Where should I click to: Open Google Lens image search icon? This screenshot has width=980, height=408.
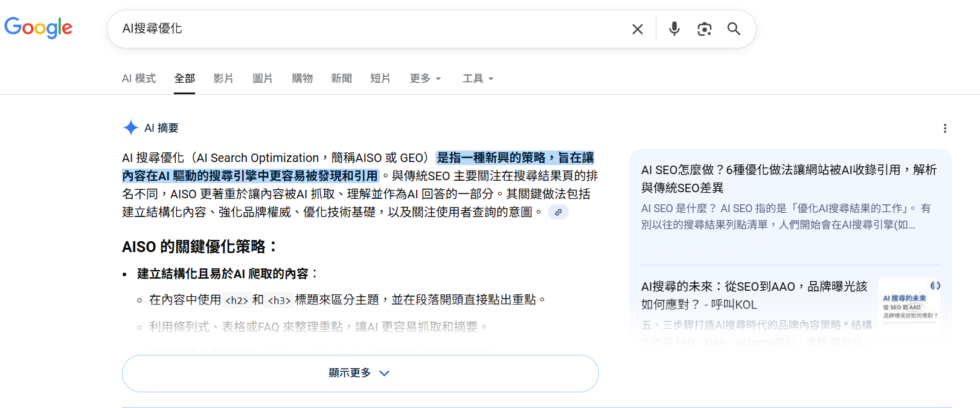[x=704, y=29]
